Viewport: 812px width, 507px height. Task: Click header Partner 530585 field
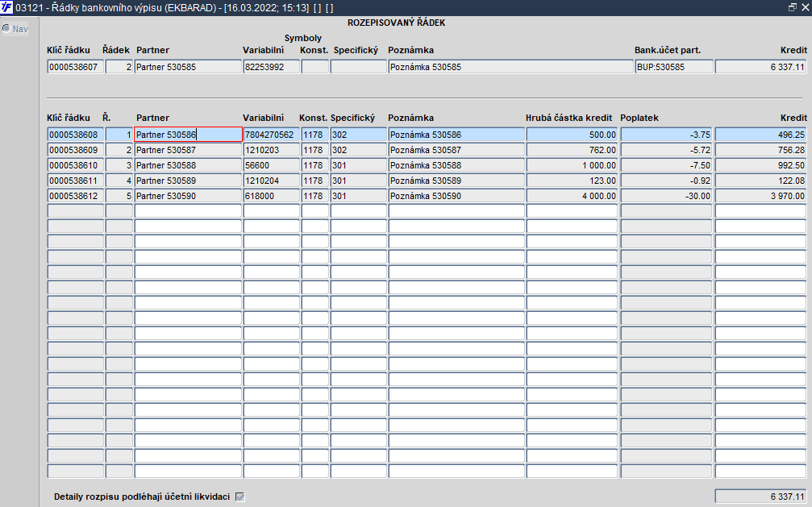click(188, 67)
